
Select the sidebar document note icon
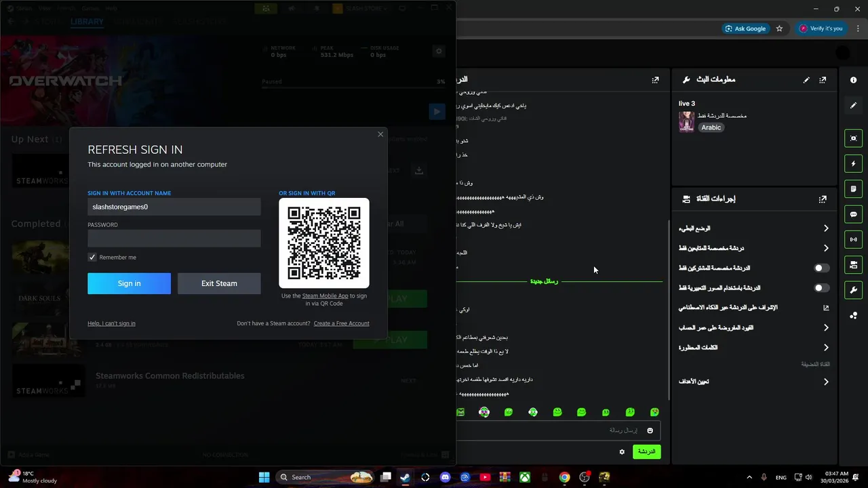click(853, 188)
